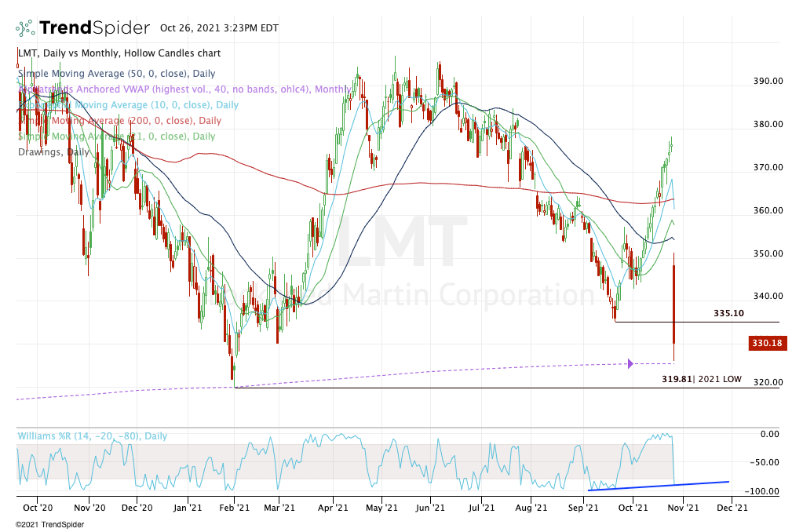803x532 pixels.
Task: Click the Moving Average 10 Daily legend entry
Action: [x=129, y=105]
